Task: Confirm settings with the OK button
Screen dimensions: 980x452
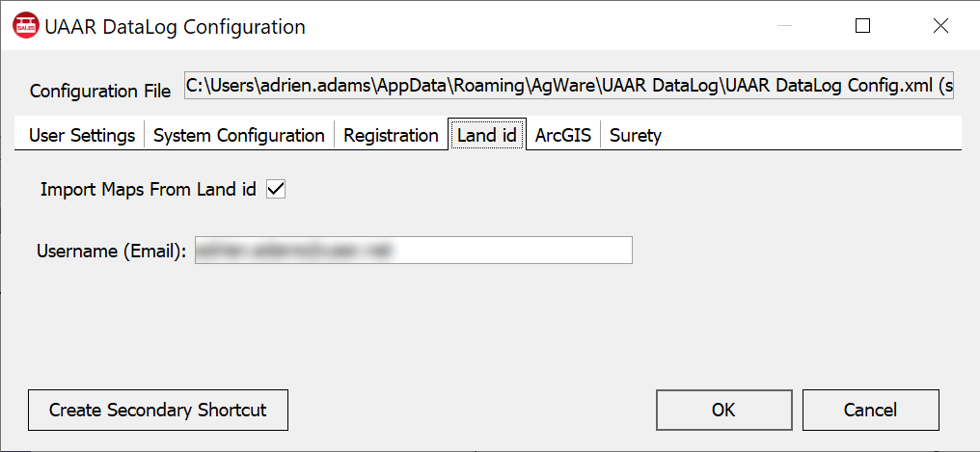Action: tap(723, 411)
